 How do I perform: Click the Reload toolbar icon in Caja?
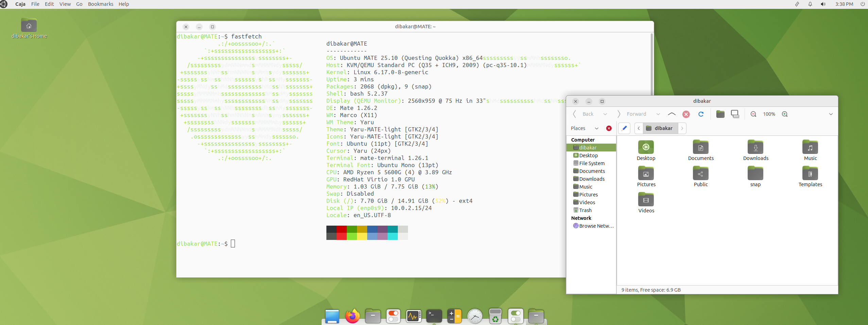[x=701, y=114]
